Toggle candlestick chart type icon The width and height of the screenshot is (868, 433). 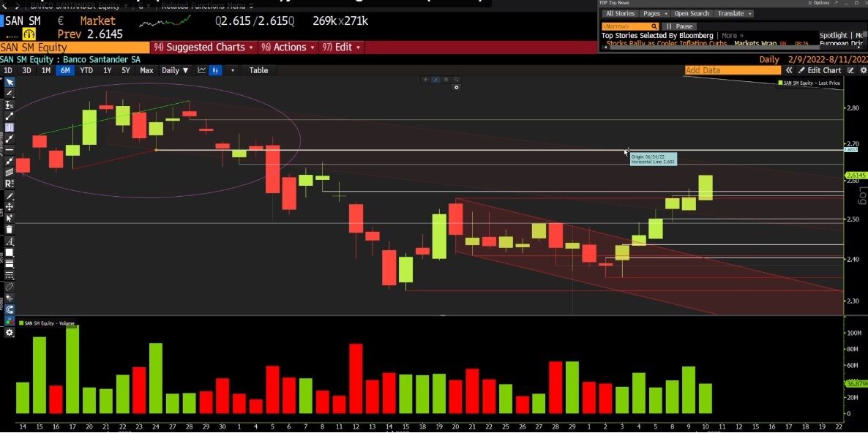click(x=216, y=70)
